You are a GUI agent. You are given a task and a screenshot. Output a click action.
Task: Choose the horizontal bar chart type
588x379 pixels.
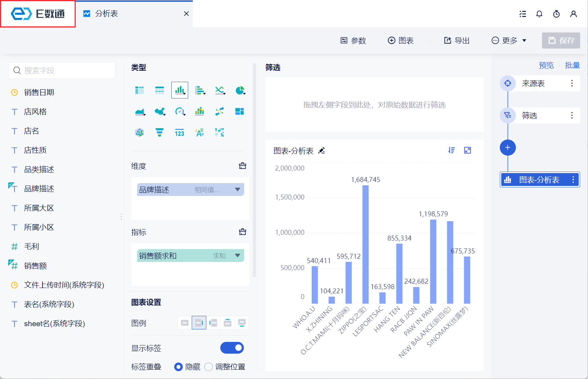pyautogui.click(x=200, y=90)
